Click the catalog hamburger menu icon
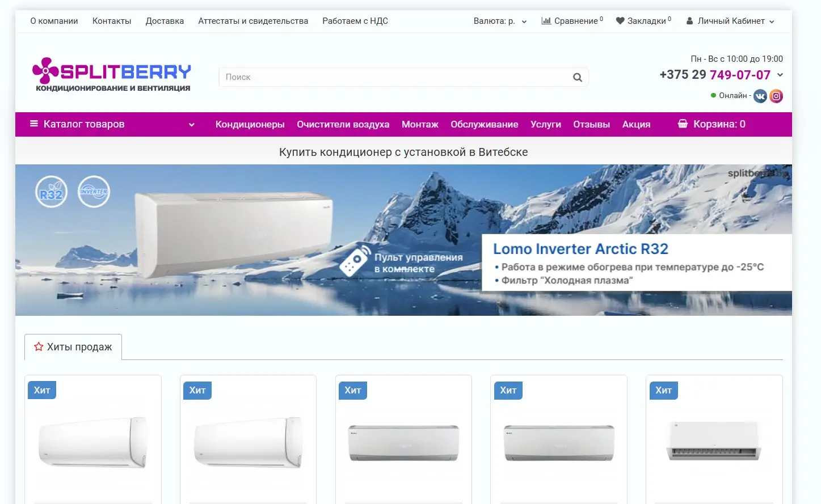The height and width of the screenshot is (504, 821). (x=34, y=124)
